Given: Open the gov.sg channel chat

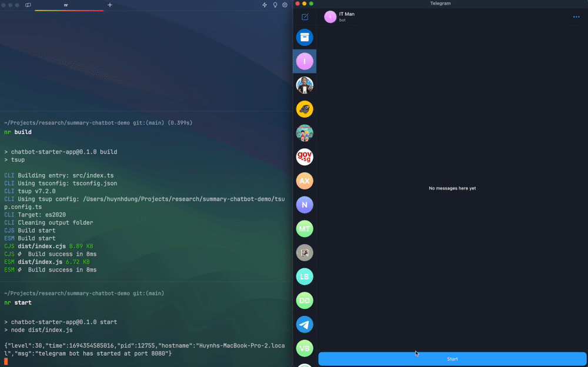Looking at the screenshot, I should tap(305, 157).
